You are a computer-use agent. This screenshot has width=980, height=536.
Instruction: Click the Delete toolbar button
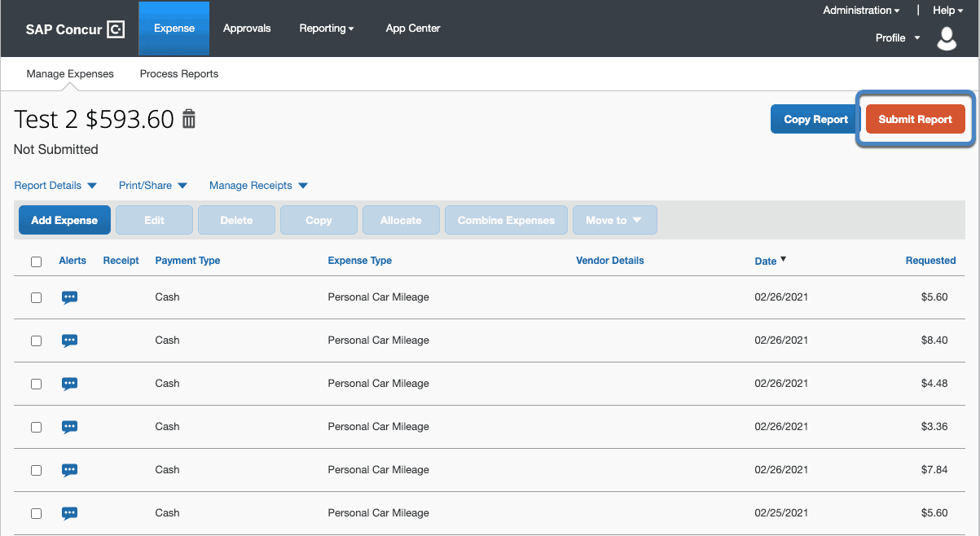(236, 220)
